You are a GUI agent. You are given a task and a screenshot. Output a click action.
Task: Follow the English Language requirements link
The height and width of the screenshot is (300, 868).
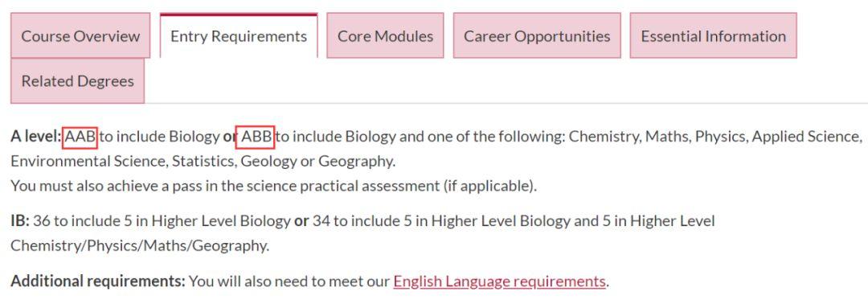coord(499,282)
